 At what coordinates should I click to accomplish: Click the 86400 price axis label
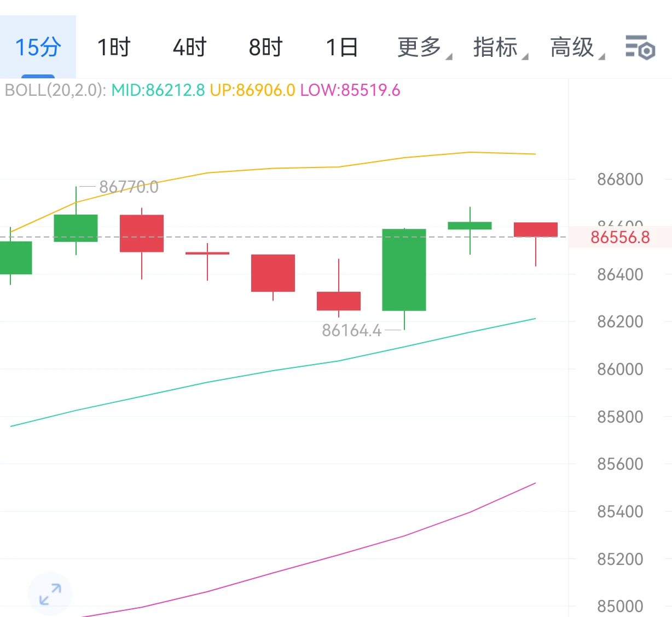[620, 274]
